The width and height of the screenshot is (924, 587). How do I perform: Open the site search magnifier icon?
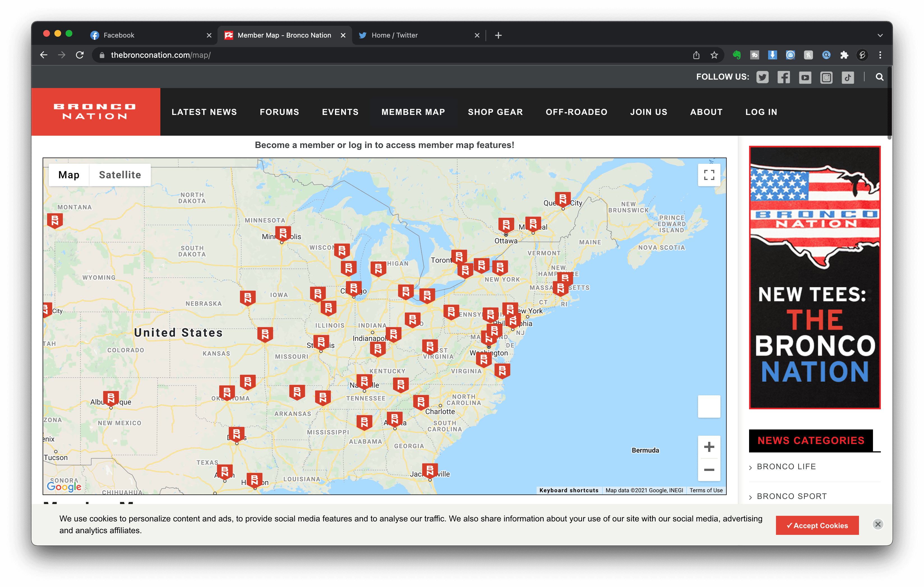pyautogui.click(x=879, y=77)
